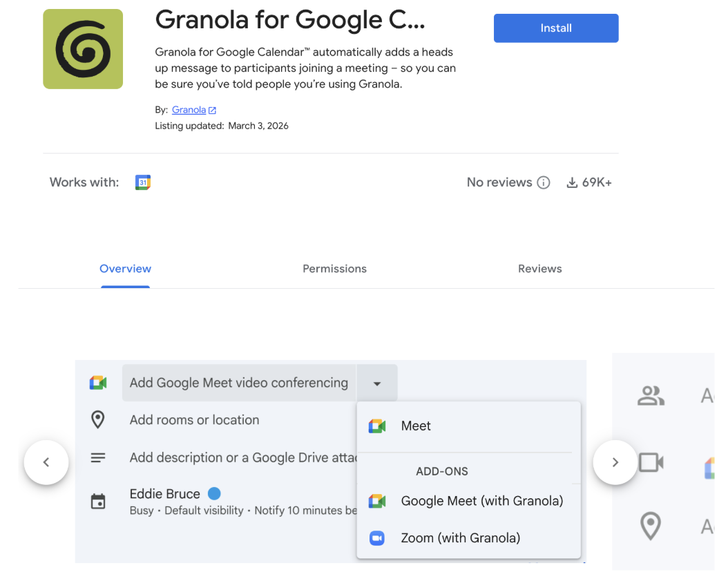Switch to the Permissions tab
Image resolution: width=728 pixels, height=579 pixels.
334,269
